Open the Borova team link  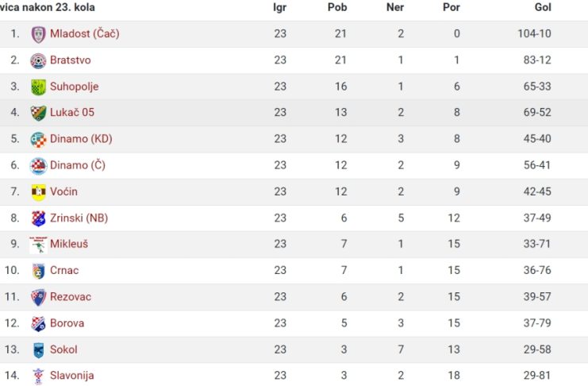coord(67,323)
